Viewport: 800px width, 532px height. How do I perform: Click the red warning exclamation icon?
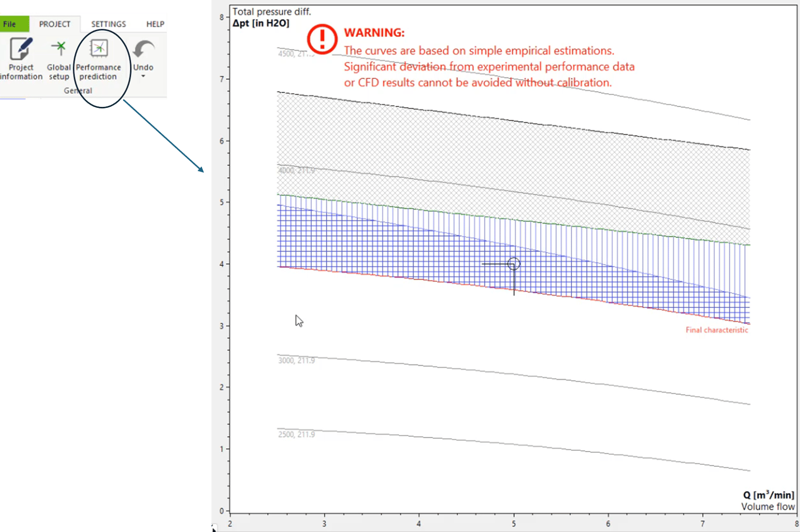pyautogui.click(x=322, y=40)
